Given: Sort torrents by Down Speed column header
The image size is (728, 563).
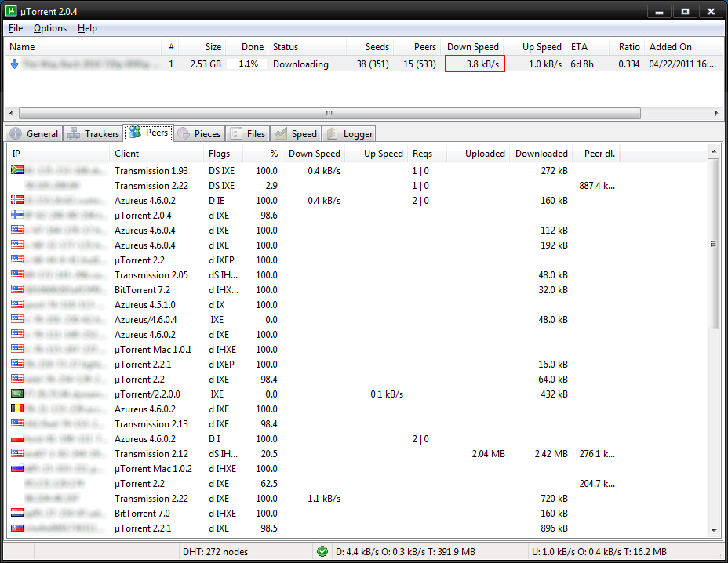Looking at the screenshot, I should click(472, 47).
